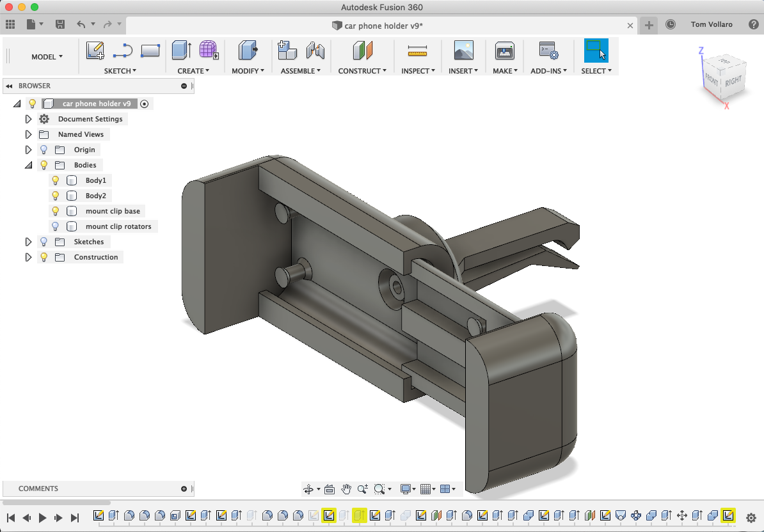Open the MODIFY menu

click(248, 70)
